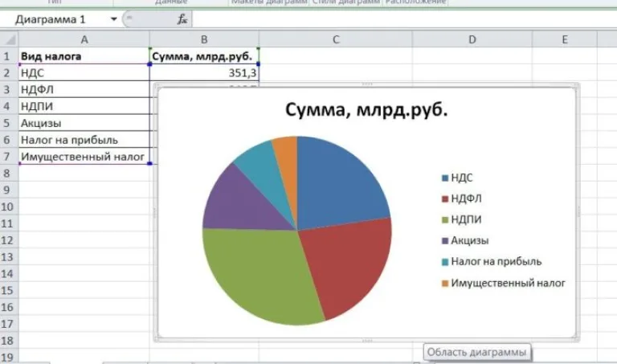
Task: Click orange legend swatch for Имущественный налог
Action: click(x=445, y=284)
